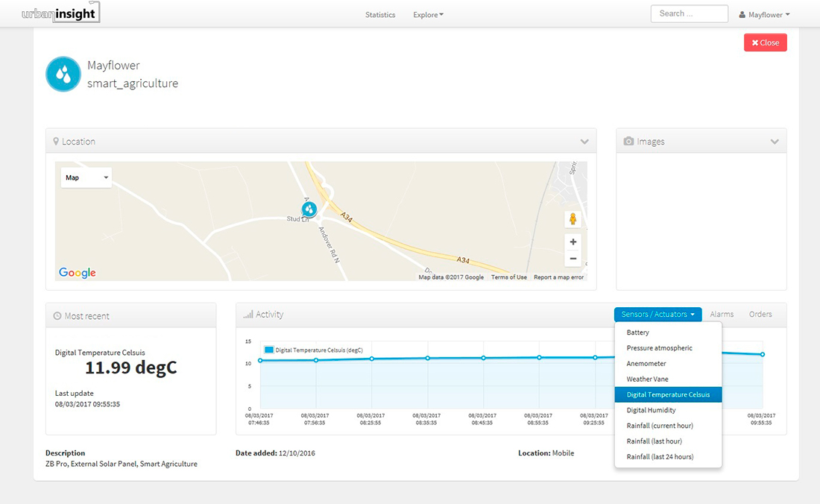
Task: Click the Map data ©2017 Google text
Action: click(451, 277)
